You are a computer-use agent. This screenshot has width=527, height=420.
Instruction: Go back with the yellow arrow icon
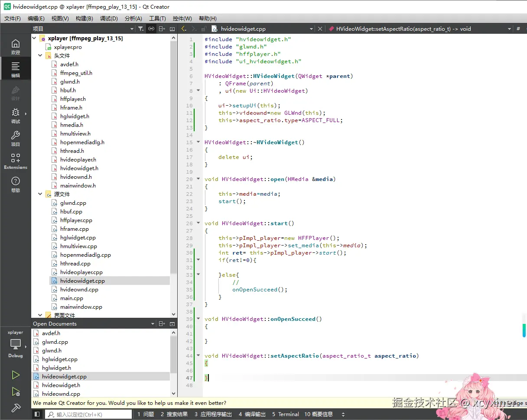[183, 29]
